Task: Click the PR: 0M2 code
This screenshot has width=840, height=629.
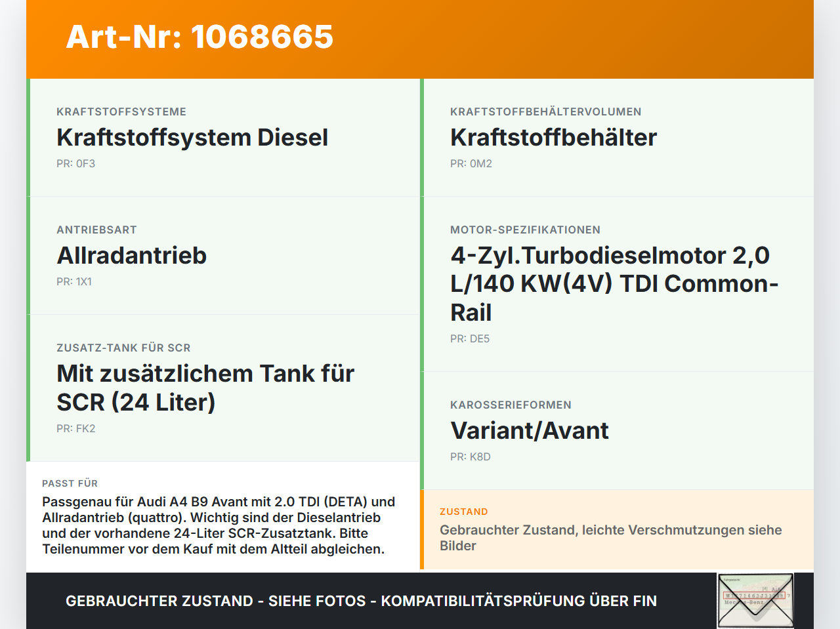Action: pos(471,164)
